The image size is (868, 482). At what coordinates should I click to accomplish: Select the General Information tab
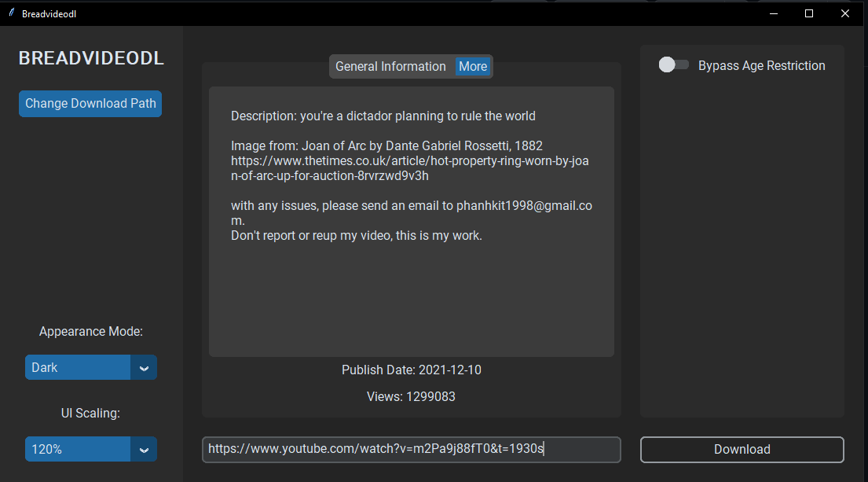[390, 66]
